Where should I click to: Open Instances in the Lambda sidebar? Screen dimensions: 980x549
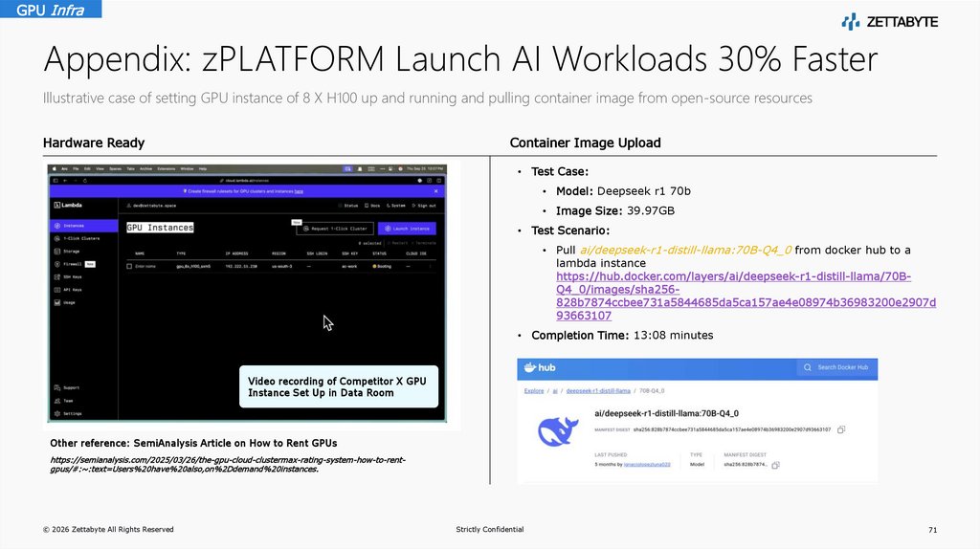[x=83, y=226]
